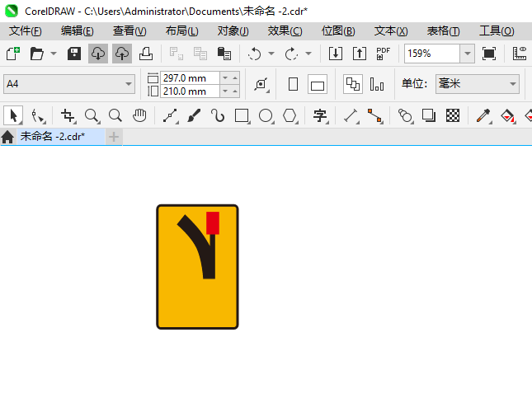Image resolution: width=532 pixels, height=398 pixels.
Task: Select the Polygon tool
Action: (x=290, y=115)
